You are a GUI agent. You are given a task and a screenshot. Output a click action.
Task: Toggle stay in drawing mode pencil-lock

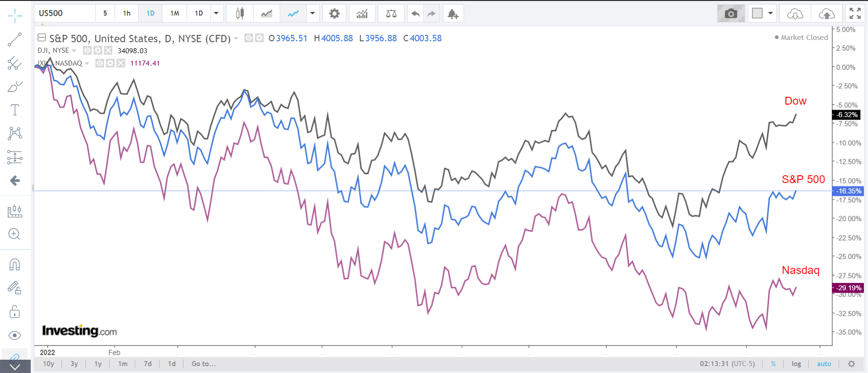(x=15, y=288)
